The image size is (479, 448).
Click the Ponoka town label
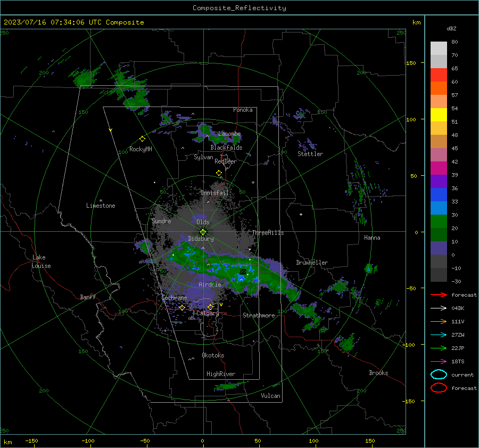tap(243, 110)
